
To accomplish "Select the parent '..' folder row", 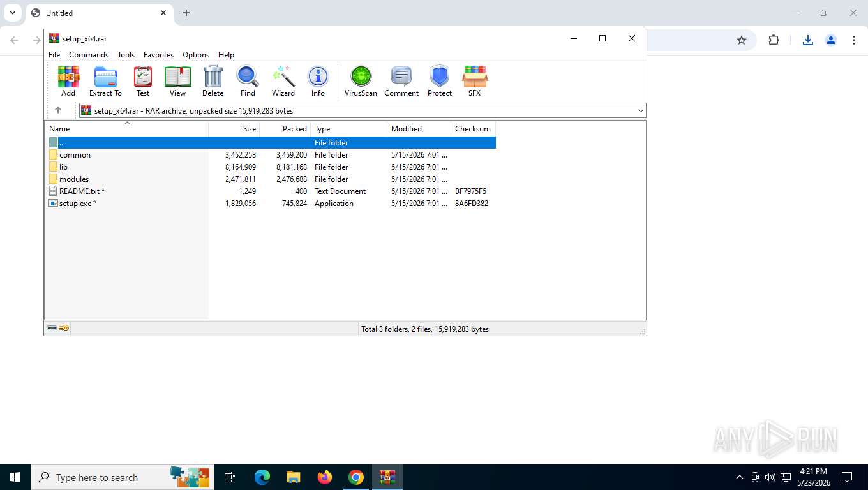I will point(272,143).
